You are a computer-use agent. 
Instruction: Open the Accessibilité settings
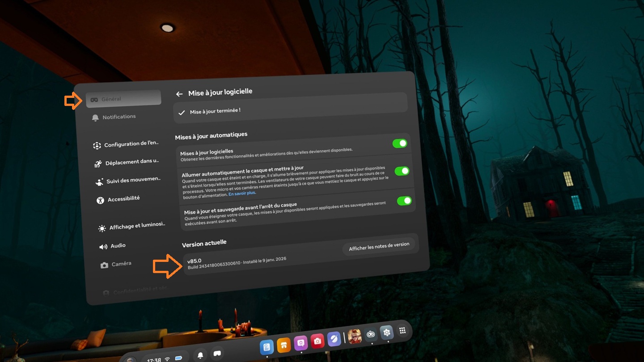pos(125,199)
